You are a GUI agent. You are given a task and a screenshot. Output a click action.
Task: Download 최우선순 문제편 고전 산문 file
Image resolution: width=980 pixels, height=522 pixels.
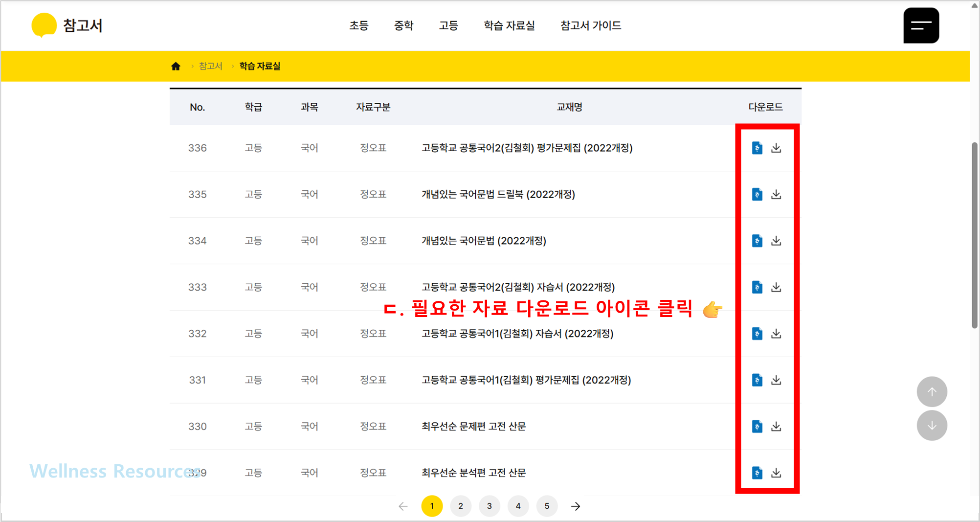tap(776, 427)
